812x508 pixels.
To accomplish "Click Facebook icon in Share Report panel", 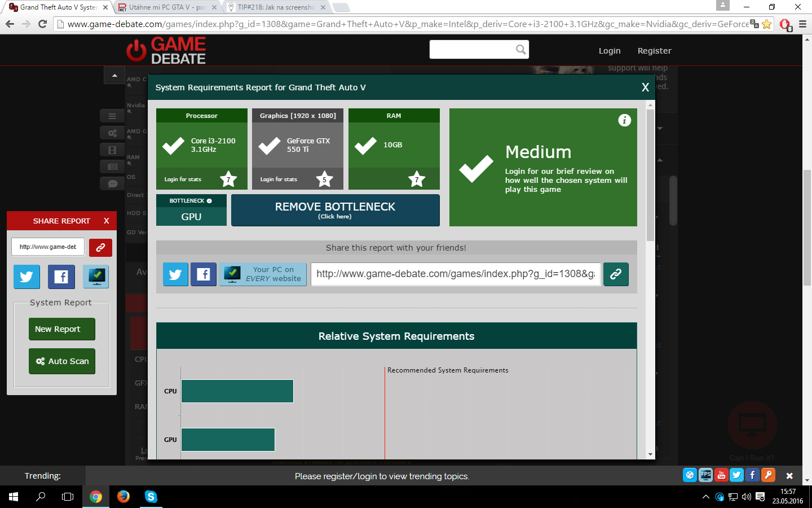I will tap(61, 277).
